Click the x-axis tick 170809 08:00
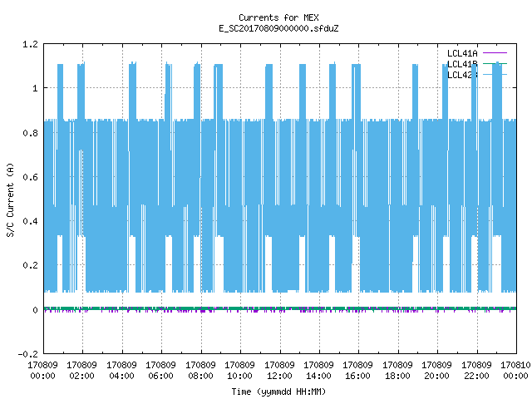Screen dimensions: 532x399 coord(200,371)
